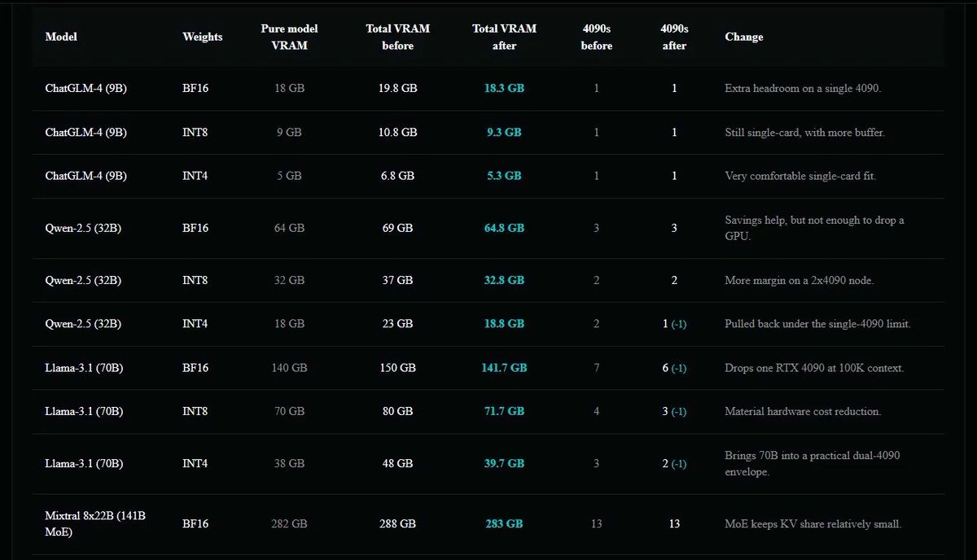Select 'MoE keeps KV share relatively small.'

(813, 524)
